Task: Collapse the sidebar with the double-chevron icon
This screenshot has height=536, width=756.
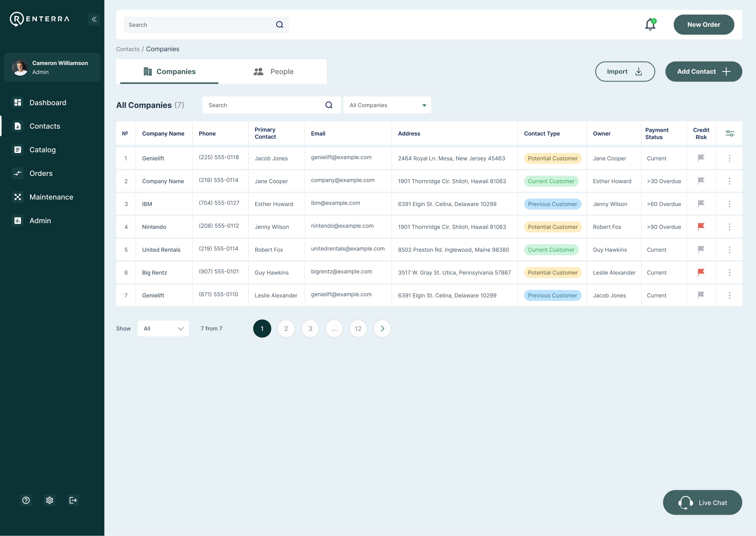Action: coord(94,19)
